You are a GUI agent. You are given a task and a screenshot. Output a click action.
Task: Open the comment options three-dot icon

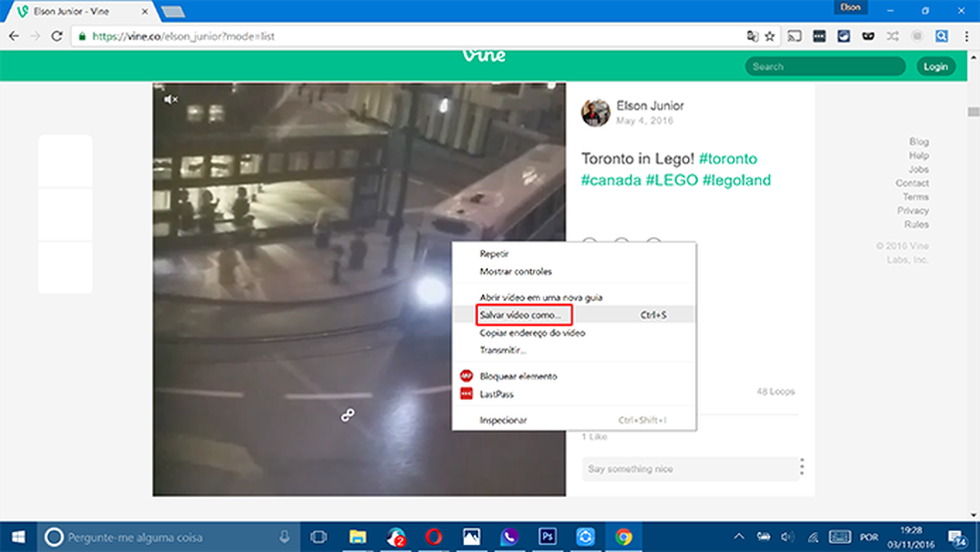point(802,467)
